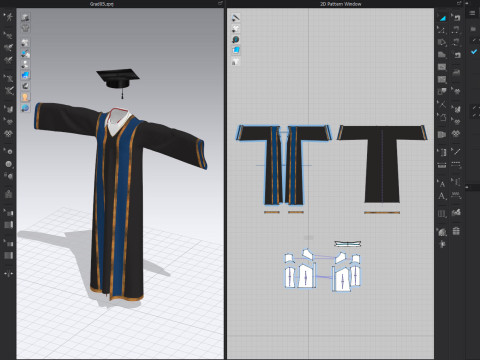The width and height of the screenshot is (480, 360).
Task: Click the Grad05.zprj window title
Action: (x=102, y=4)
